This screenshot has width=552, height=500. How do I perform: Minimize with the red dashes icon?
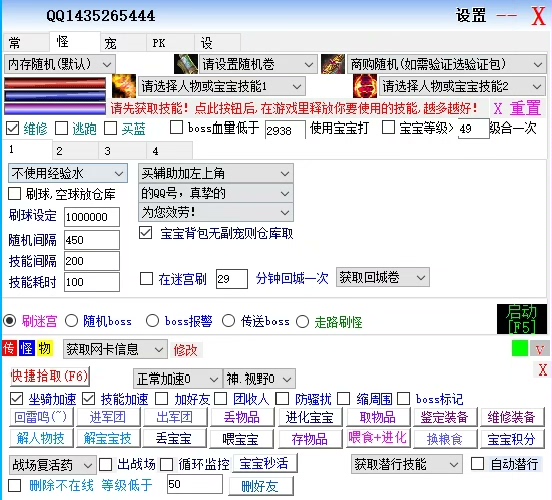[x=506, y=15]
